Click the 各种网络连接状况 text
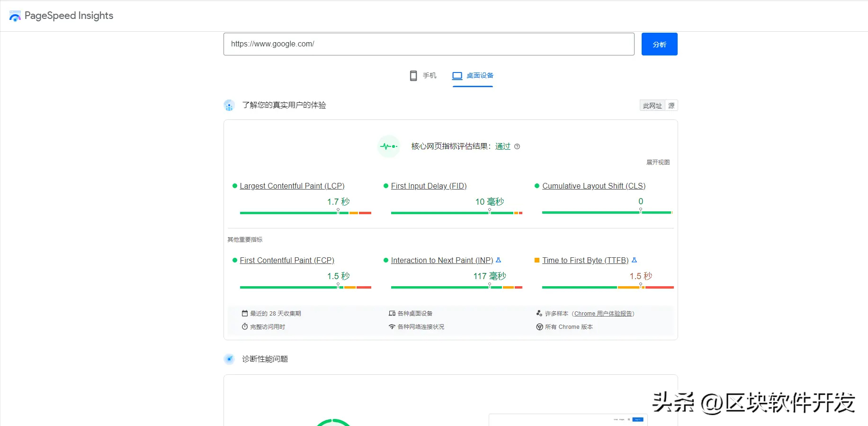The height and width of the screenshot is (426, 868). 421,327
